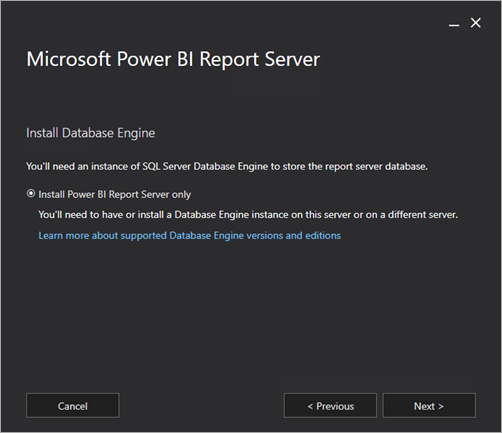Image resolution: width=502 pixels, height=433 pixels.
Task: Click the 'Install Power BI Report Server only' label
Action: (115, 194)
